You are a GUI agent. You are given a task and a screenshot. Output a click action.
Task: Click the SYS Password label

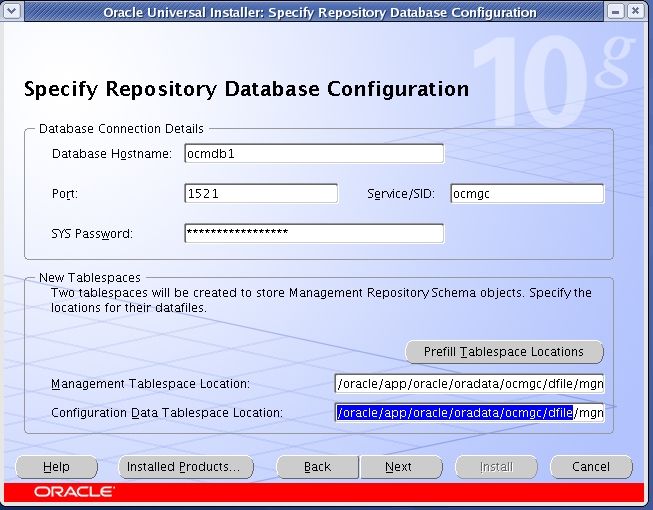92,234
